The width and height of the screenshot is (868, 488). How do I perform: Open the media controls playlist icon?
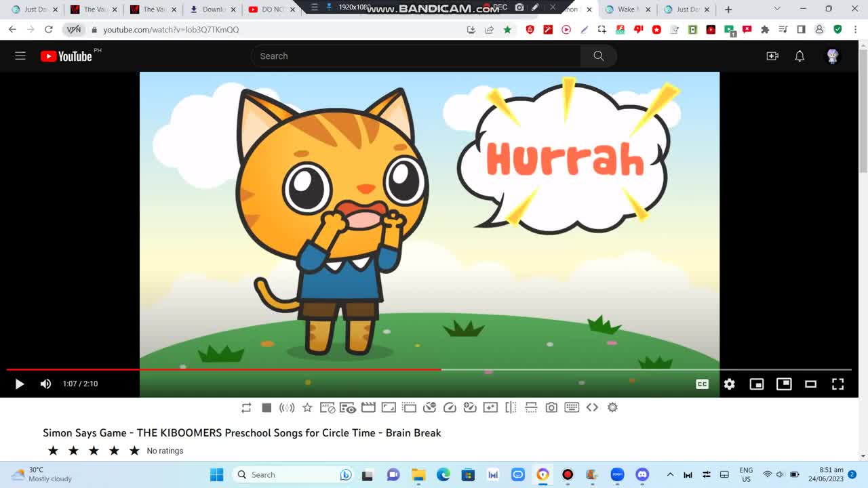[x=783, y=30]
